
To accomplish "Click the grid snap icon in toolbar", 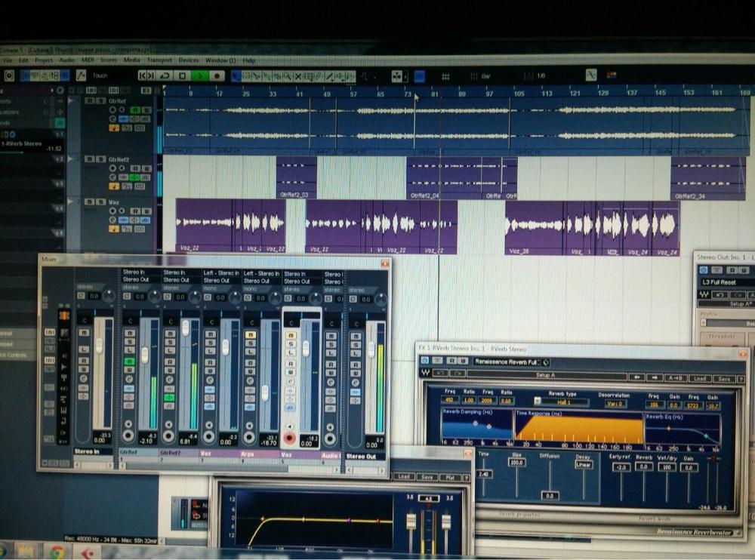I will (445, 76).
